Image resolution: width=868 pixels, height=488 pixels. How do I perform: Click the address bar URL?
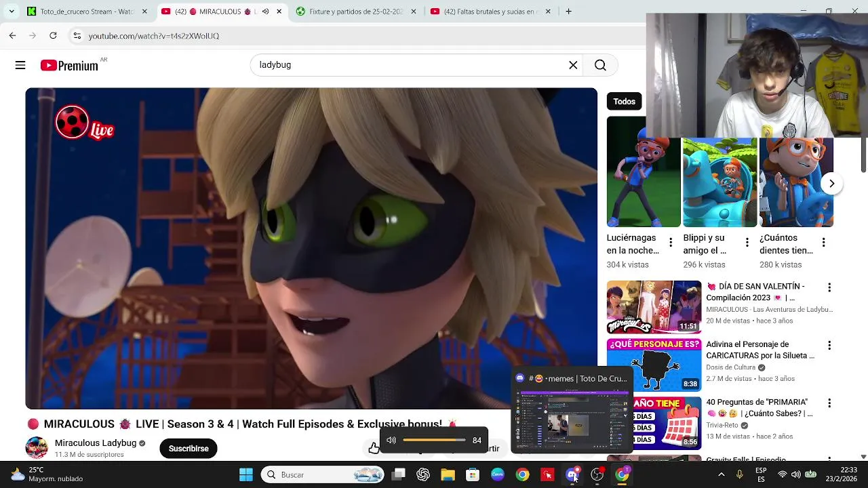(x=154, y=35)
